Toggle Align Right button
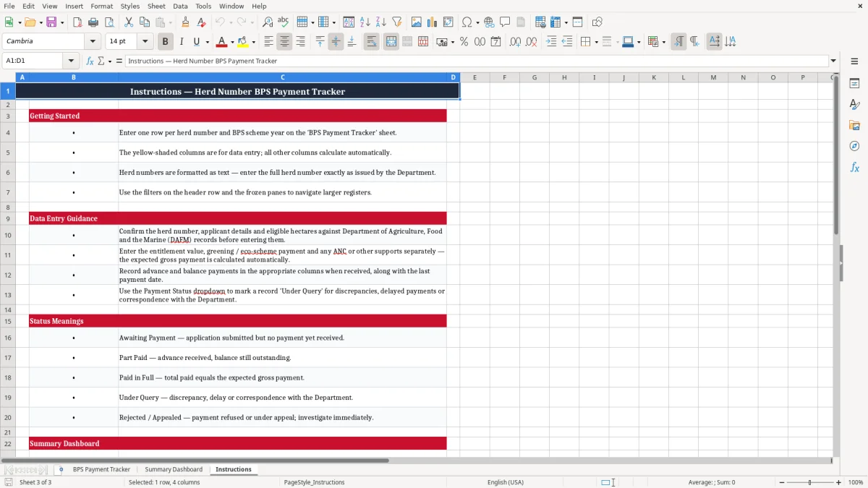Image resolution: width=868 pixels, height=488 pixels. pyautogui.click(x=300, y=42)
